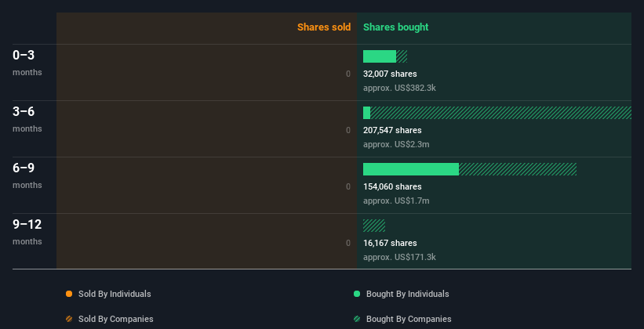Click the hatched orange Sold By Companies icon
Screen dimensions: 644x329
coord(69,319)
